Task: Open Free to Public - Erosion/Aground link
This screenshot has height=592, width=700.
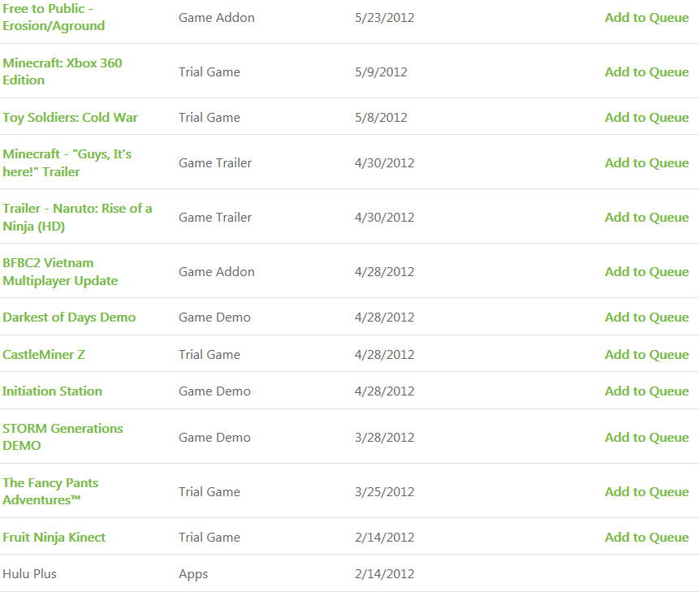Action: pos(54,17)
